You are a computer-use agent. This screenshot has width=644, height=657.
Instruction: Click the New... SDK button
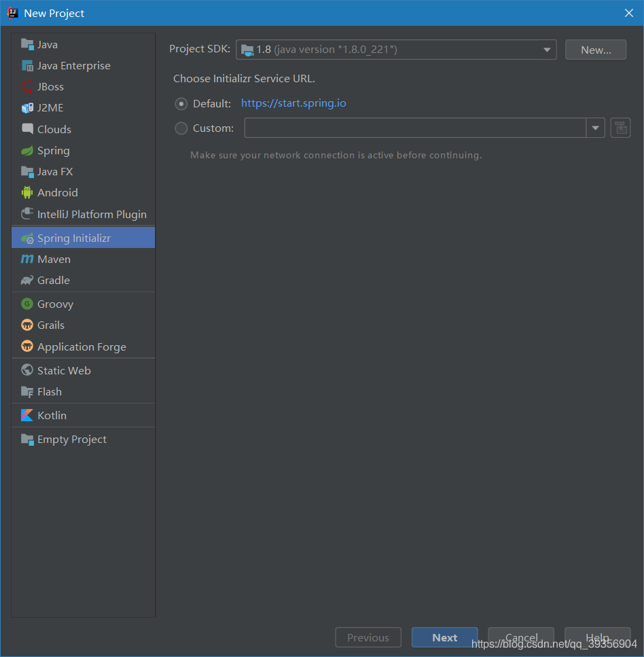point(595,50)
